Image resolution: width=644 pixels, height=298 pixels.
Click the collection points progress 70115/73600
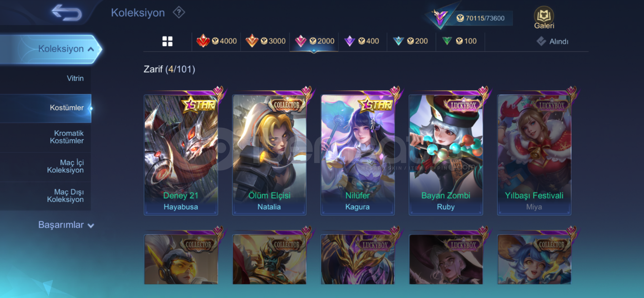tap(480, 18)
